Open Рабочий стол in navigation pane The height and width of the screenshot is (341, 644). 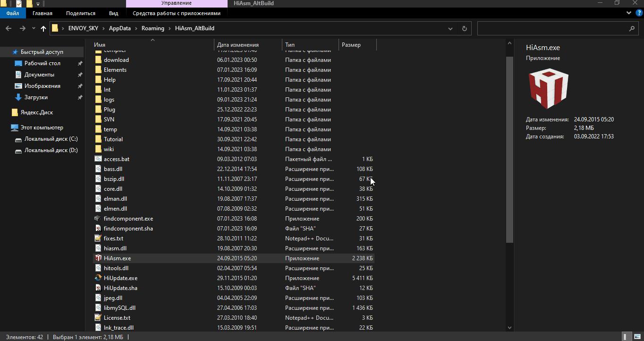[x=42, y=63]
